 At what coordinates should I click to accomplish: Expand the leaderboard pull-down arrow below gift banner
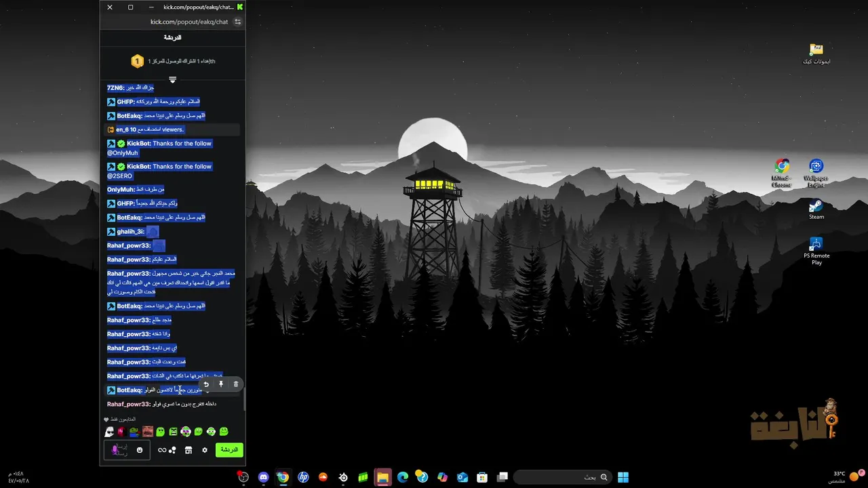coord(173,79)
